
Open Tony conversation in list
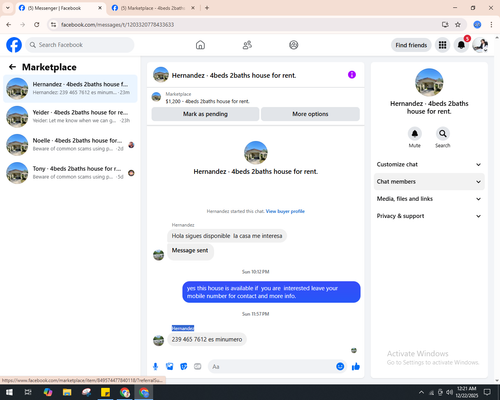(x=70, y=173)
